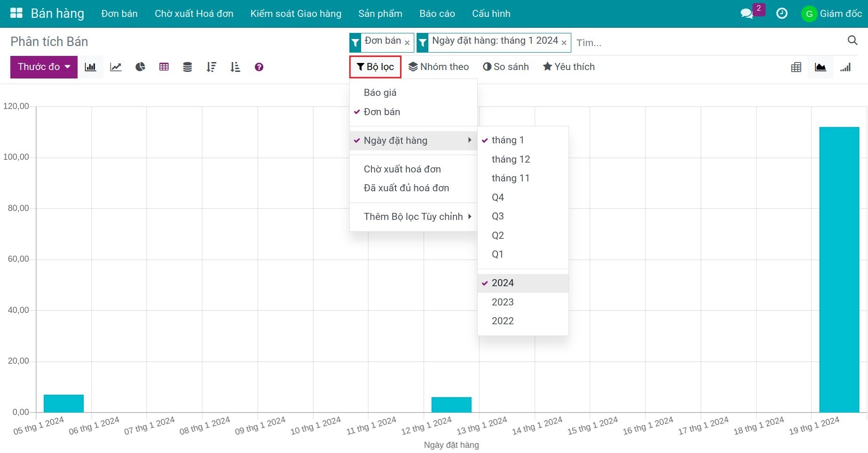This screenshot has width=868, height=453.
Task: Open the activities clock icon
Action: (781, 14)
